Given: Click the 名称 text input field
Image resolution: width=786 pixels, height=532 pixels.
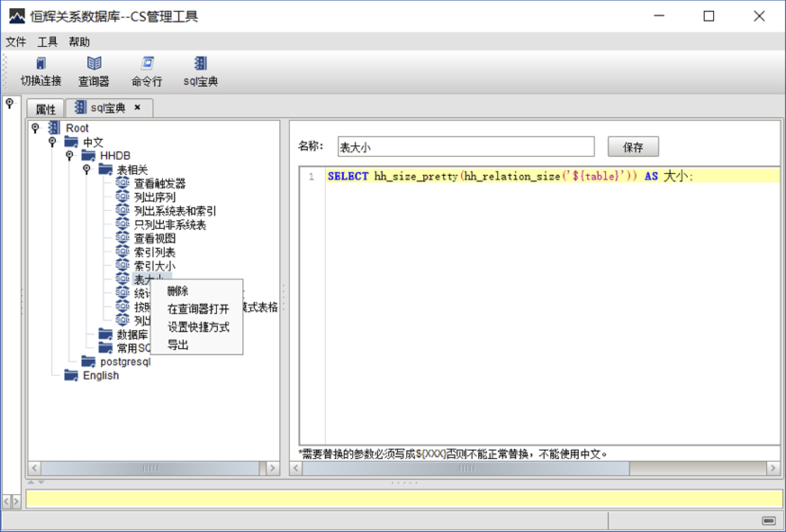Looking at the screenshot, I should pyautogui.click(x=466, y=147).
